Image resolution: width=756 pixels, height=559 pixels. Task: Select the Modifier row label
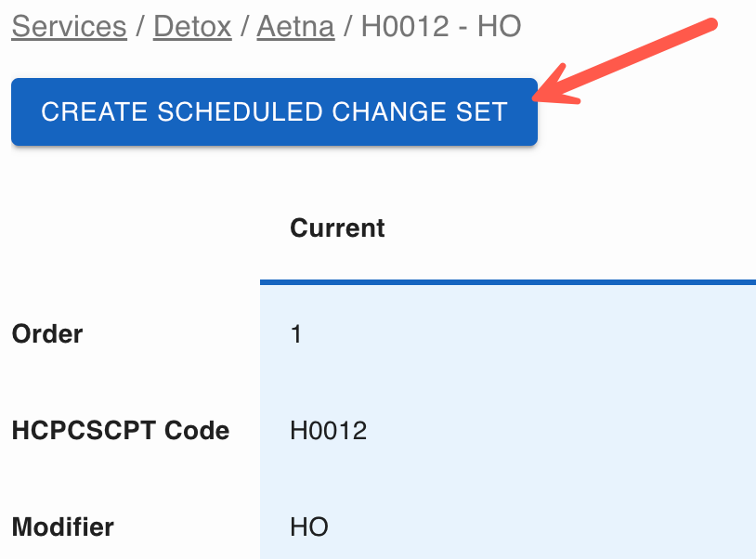63,527
